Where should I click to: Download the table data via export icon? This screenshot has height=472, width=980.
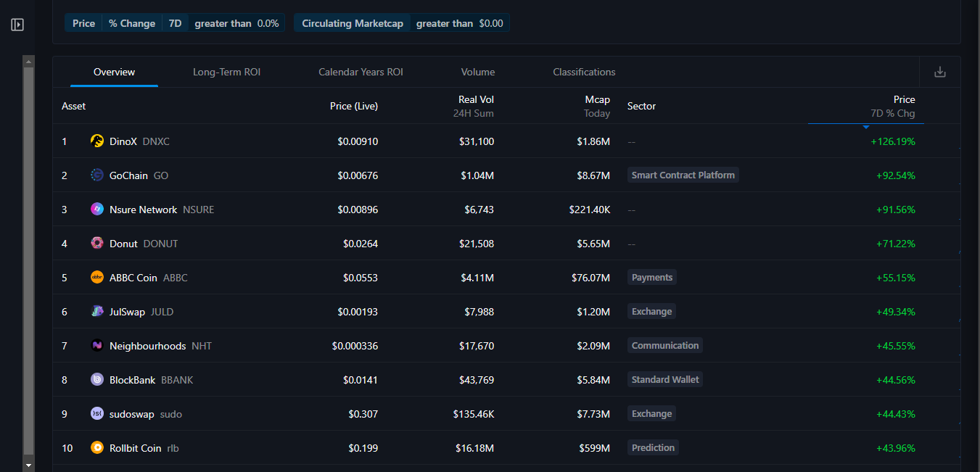940,72
